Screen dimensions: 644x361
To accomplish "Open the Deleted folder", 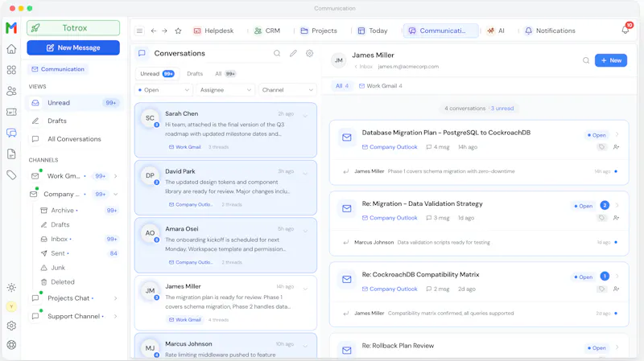I will tap(78, 282).
